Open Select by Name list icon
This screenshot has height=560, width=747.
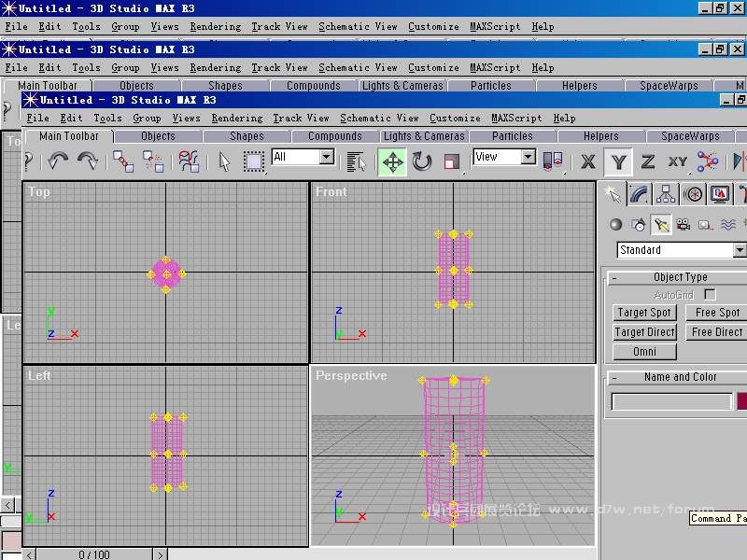(356, 161)
